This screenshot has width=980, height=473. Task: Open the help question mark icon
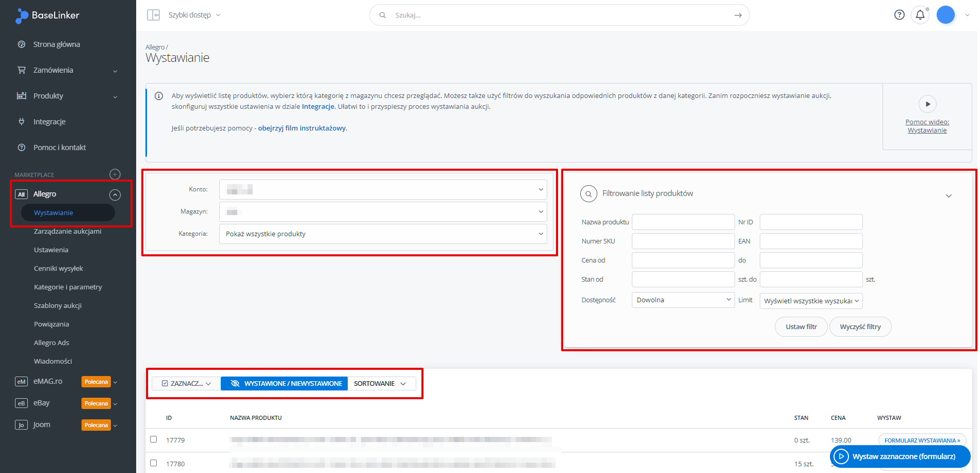click(x=900, y=15)
